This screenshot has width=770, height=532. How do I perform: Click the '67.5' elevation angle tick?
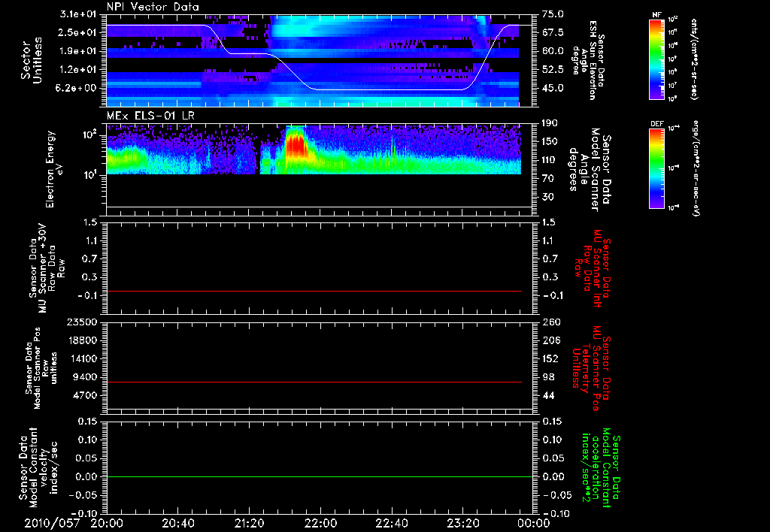[553, 32]
